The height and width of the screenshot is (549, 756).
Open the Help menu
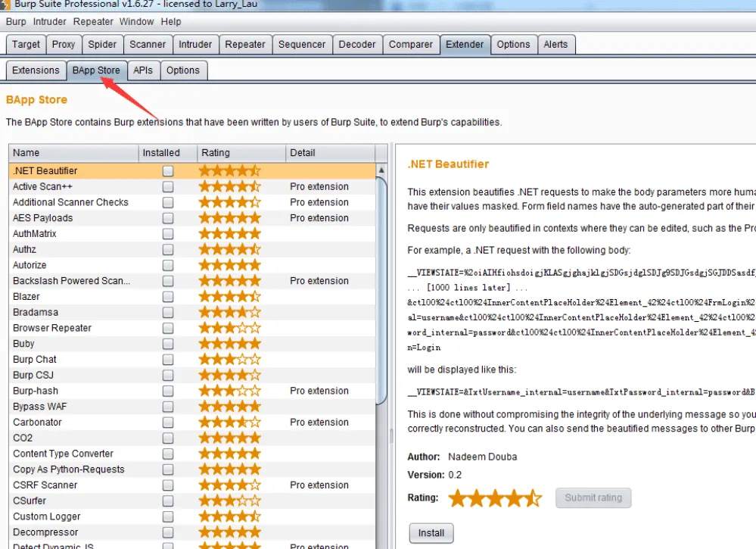click(171, 22)
